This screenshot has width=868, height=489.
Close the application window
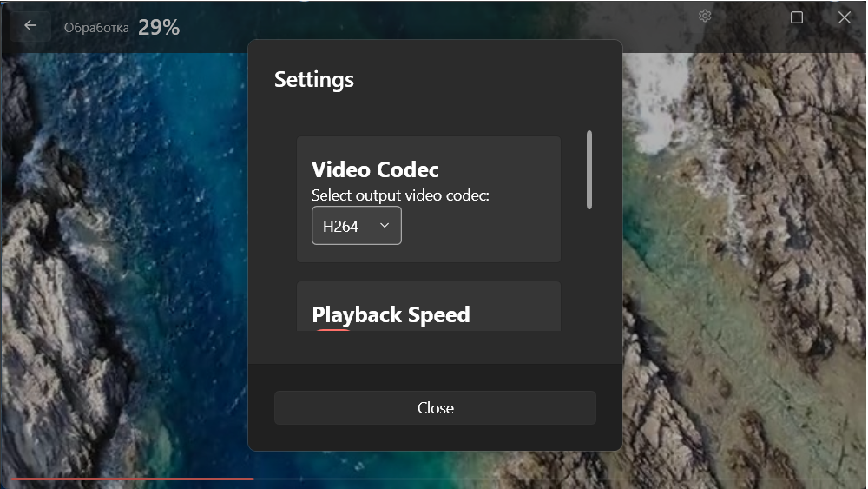click(845, 17)
